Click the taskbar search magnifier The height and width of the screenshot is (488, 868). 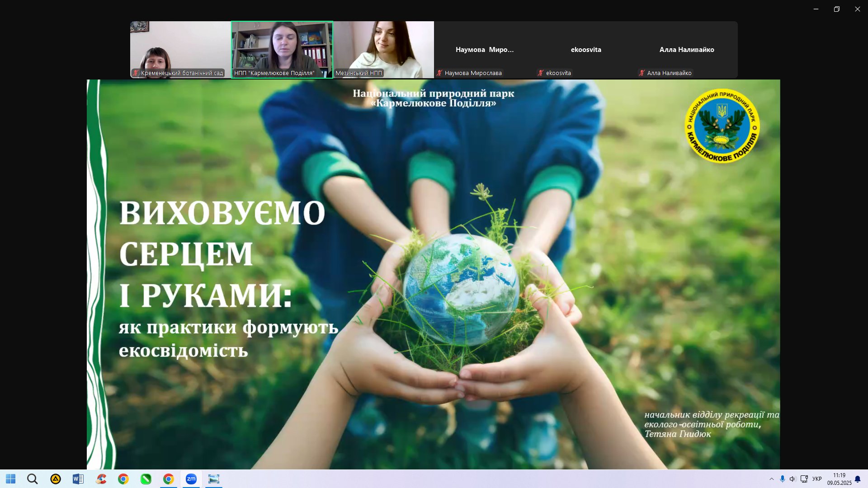tap(32, 479)
